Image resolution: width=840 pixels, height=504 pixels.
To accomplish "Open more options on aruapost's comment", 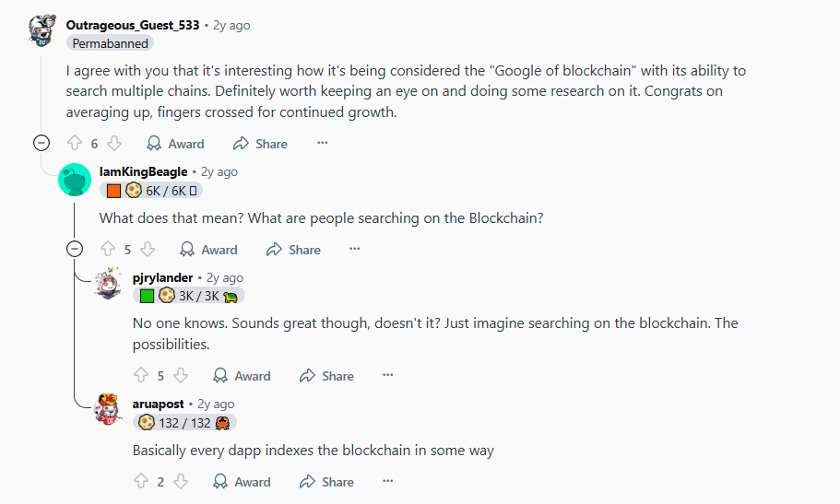I will point(388,481).
